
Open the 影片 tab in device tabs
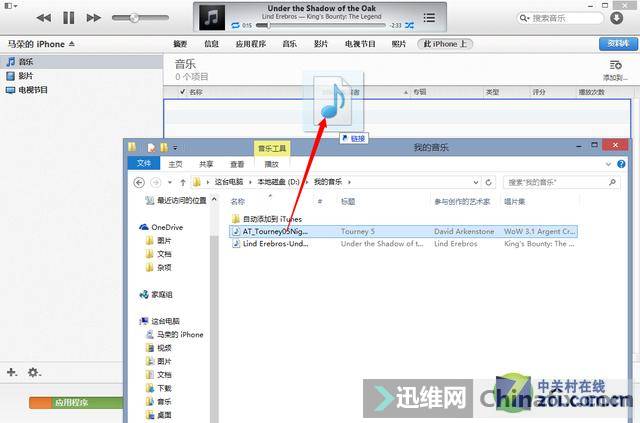[x=321, y=44]
